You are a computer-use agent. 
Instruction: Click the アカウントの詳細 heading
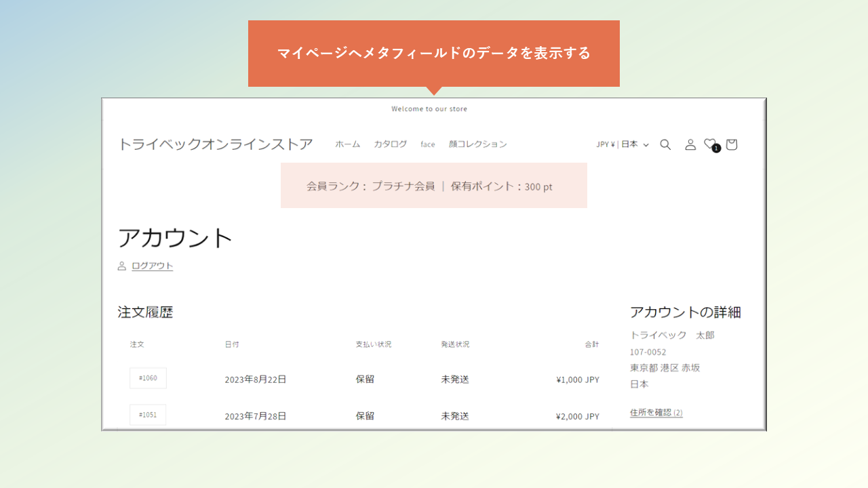(x=686, y=312)
